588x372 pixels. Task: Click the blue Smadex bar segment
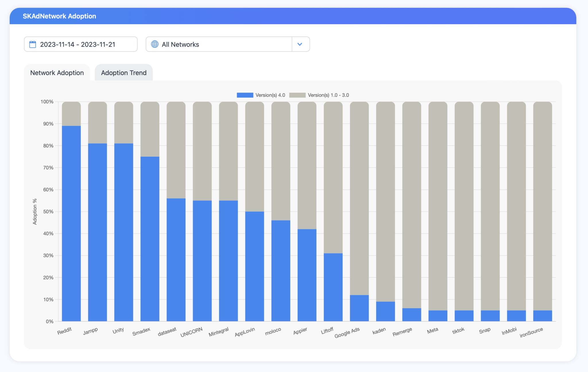(x=150, y=239)
